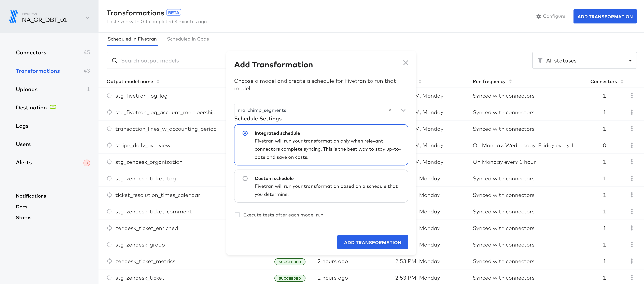This screenshot has width=644, height=284.
Task: Open Alerts in the sidebar
Action: [24, 162]
